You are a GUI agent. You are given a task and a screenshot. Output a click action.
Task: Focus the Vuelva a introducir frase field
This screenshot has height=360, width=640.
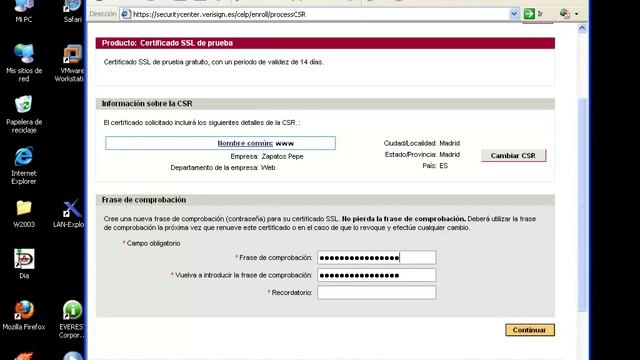(376, 275)
